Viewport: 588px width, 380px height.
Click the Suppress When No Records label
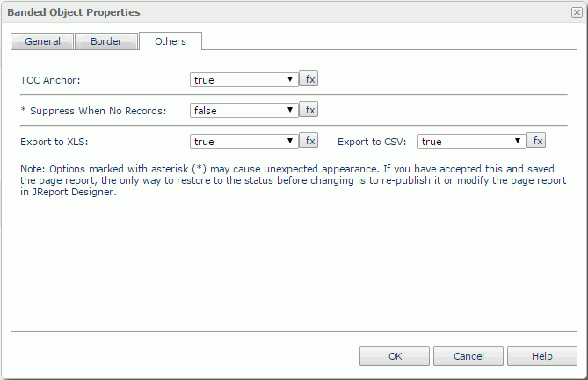tap(93, 111)
